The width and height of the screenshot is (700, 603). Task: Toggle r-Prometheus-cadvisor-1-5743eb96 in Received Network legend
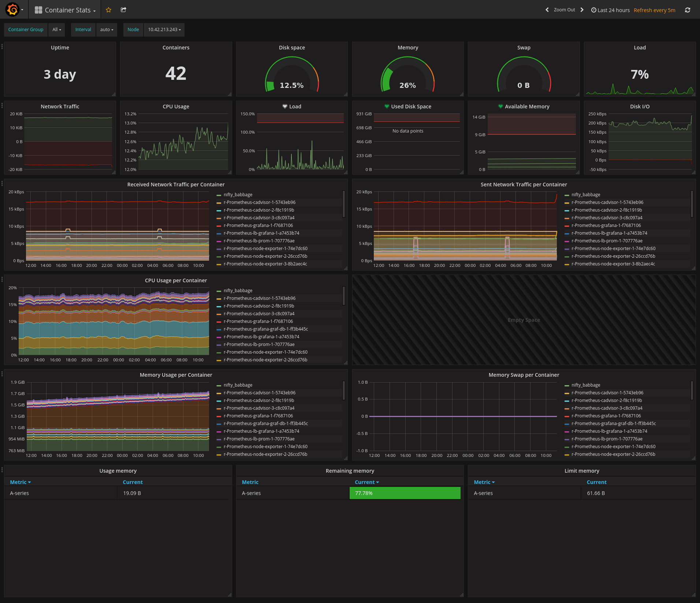tap(260, 202)
